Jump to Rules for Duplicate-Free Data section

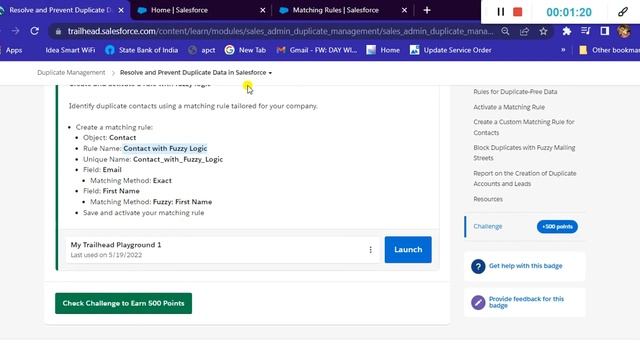515,92
